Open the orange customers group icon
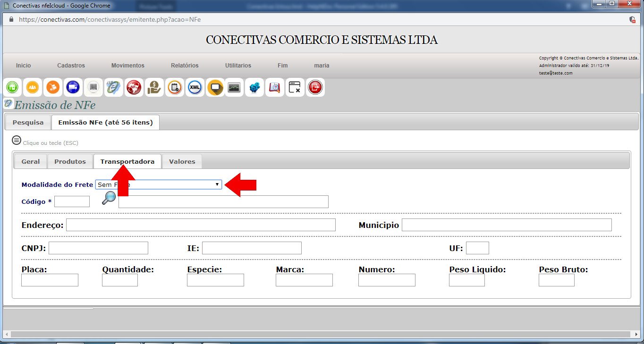 coord(33,87)
